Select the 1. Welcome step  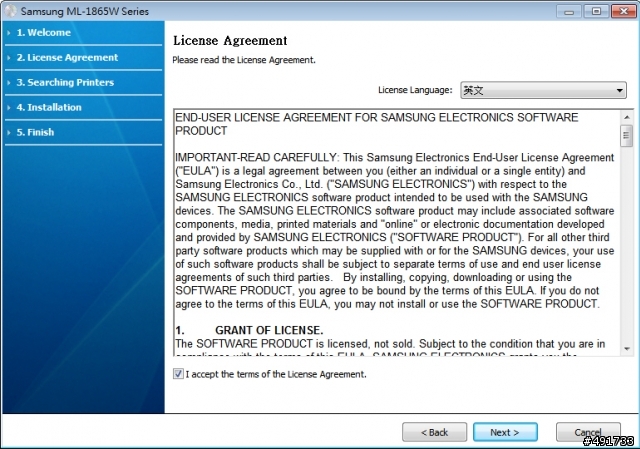coord(43,33)
